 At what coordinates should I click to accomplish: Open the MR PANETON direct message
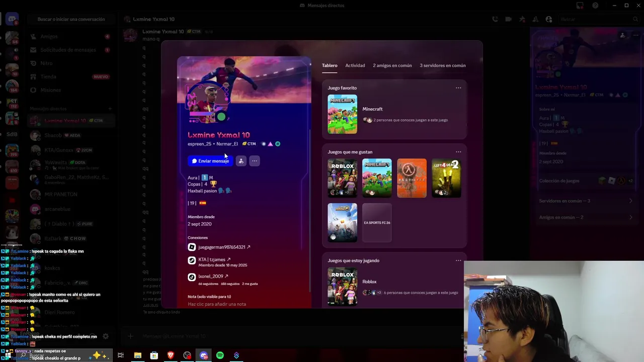70,194
